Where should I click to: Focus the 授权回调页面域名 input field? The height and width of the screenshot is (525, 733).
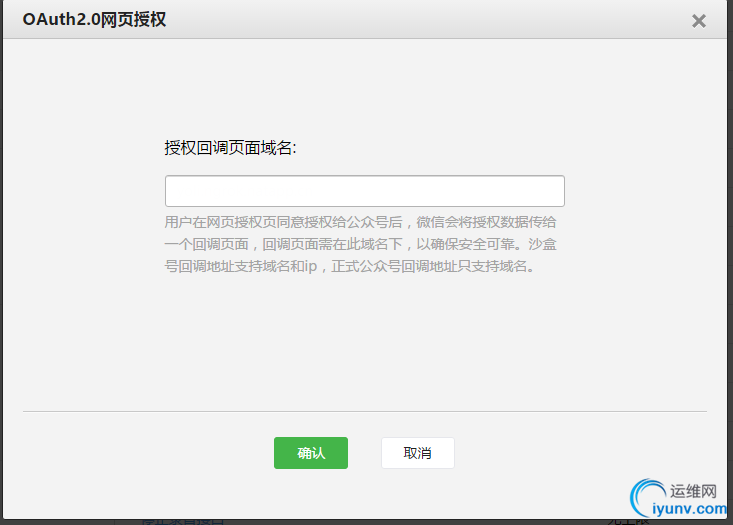click(x=365, y=191)
